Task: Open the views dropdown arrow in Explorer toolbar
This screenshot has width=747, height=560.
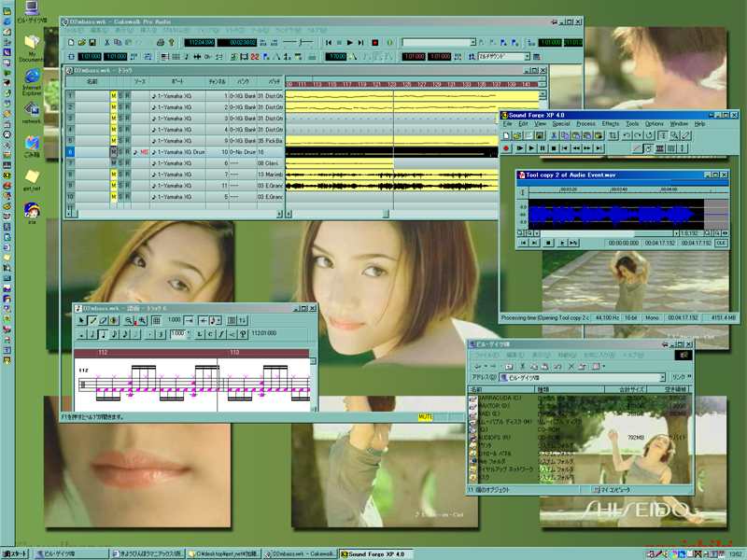Action: (603, 366)
